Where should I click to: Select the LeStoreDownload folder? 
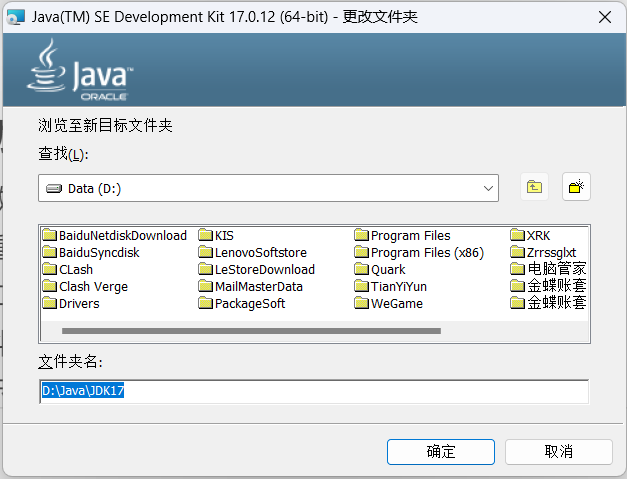click(257, 269)
